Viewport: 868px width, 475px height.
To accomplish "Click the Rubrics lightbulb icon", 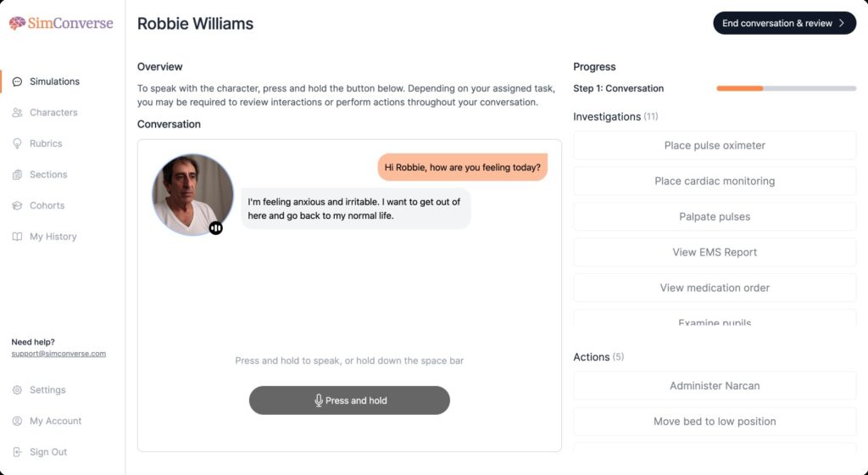I will click(x=18, y=143).
